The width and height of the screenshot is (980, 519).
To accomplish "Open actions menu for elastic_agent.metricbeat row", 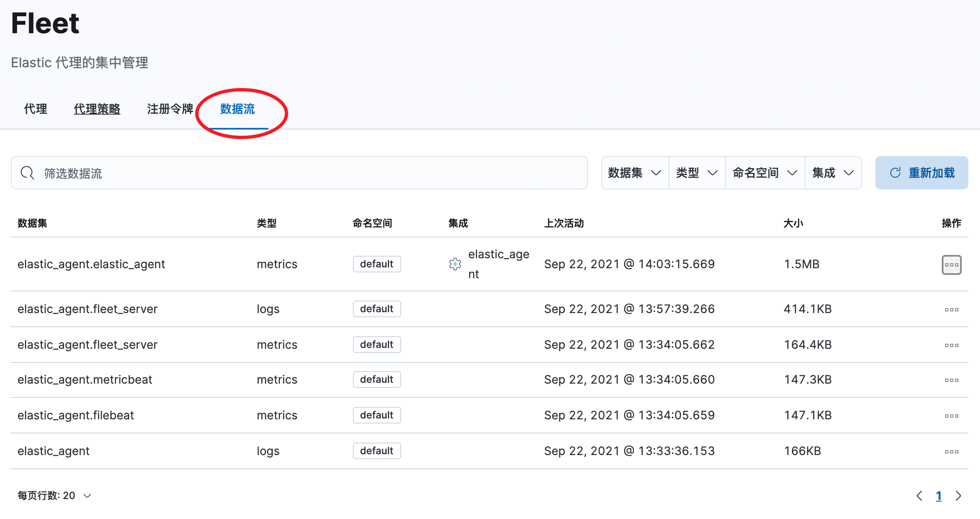I will (951, 380).
